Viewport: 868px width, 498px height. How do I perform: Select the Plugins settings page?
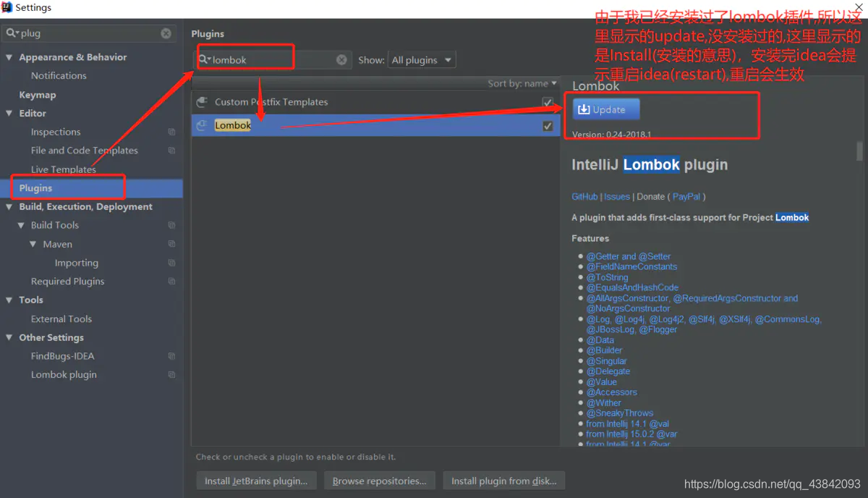91,188
